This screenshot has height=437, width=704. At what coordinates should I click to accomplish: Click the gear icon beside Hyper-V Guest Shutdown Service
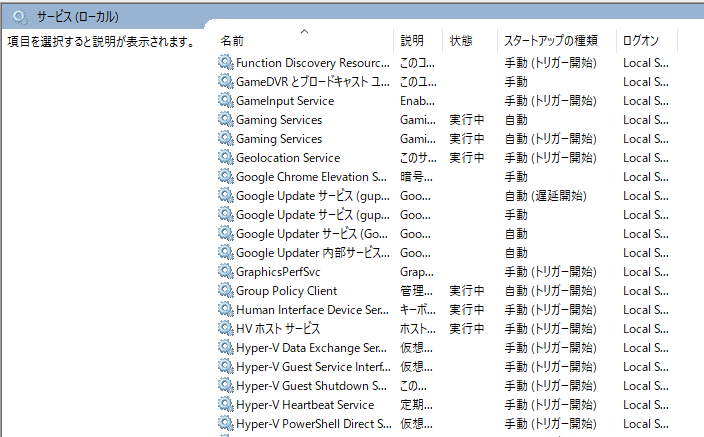tap(226, 385)
